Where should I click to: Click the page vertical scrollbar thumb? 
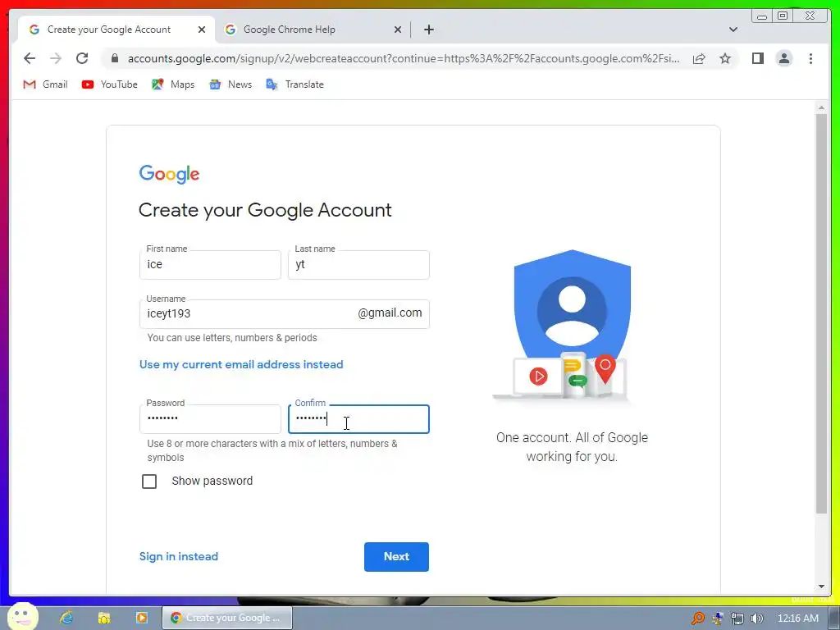click(821, 313)
